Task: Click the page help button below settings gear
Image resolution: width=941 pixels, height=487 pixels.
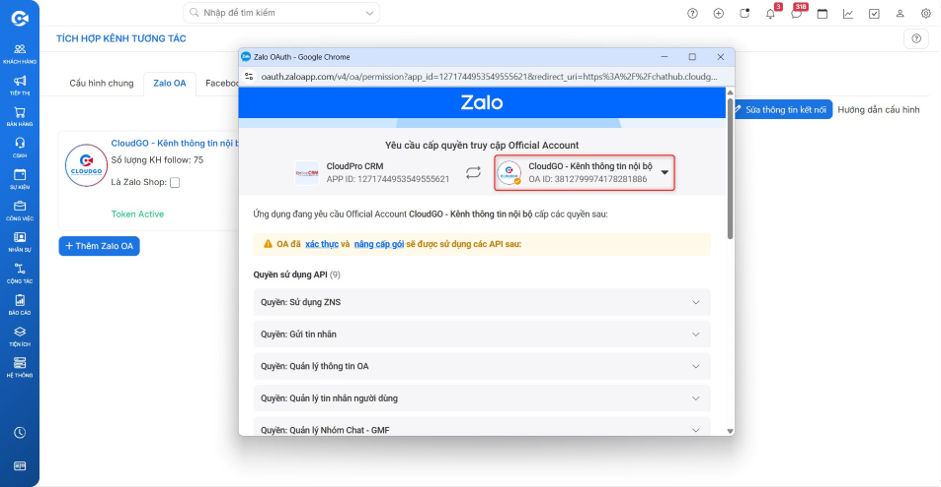Action: coord(916,38)
